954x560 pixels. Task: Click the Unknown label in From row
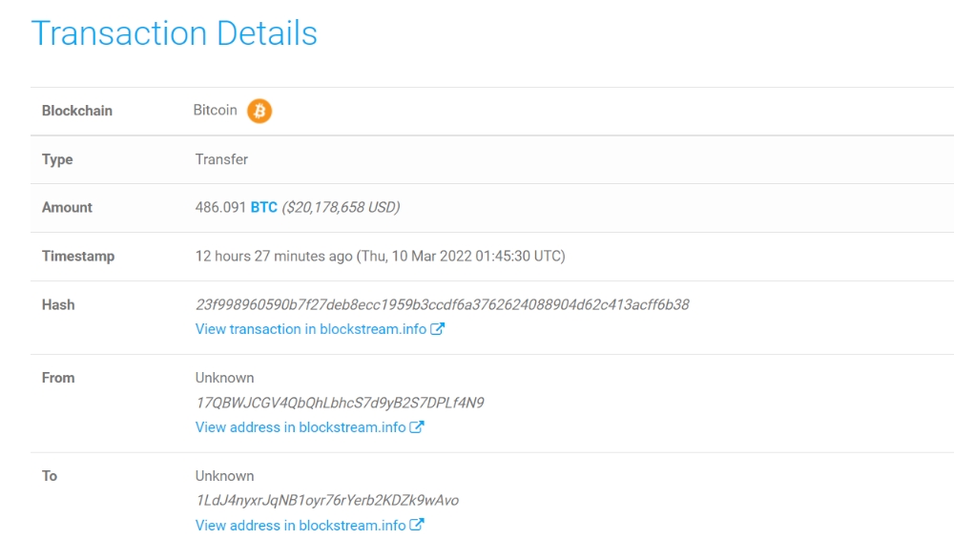tap(224, 378)
